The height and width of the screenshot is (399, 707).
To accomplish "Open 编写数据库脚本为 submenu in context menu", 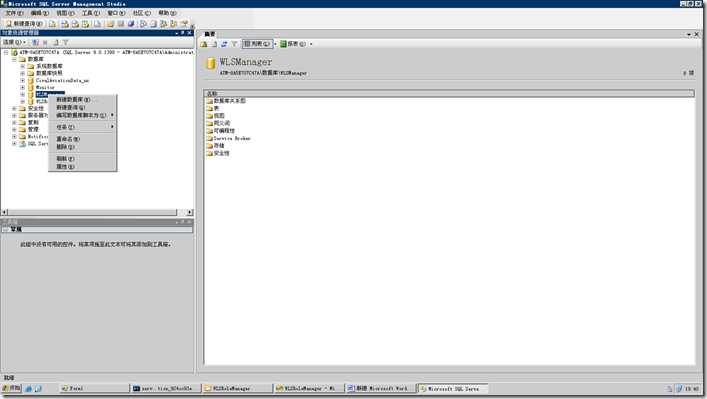I will pyautogui.click(x=82, y=115).
